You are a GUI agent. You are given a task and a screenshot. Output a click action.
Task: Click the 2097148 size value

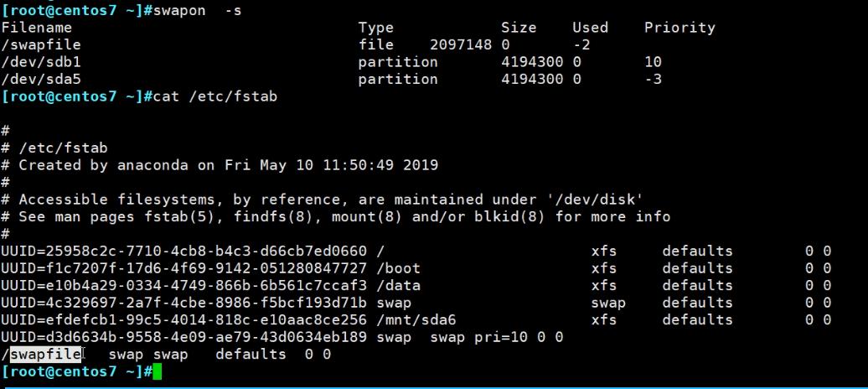pyautogui.click(x=461, y=44)
